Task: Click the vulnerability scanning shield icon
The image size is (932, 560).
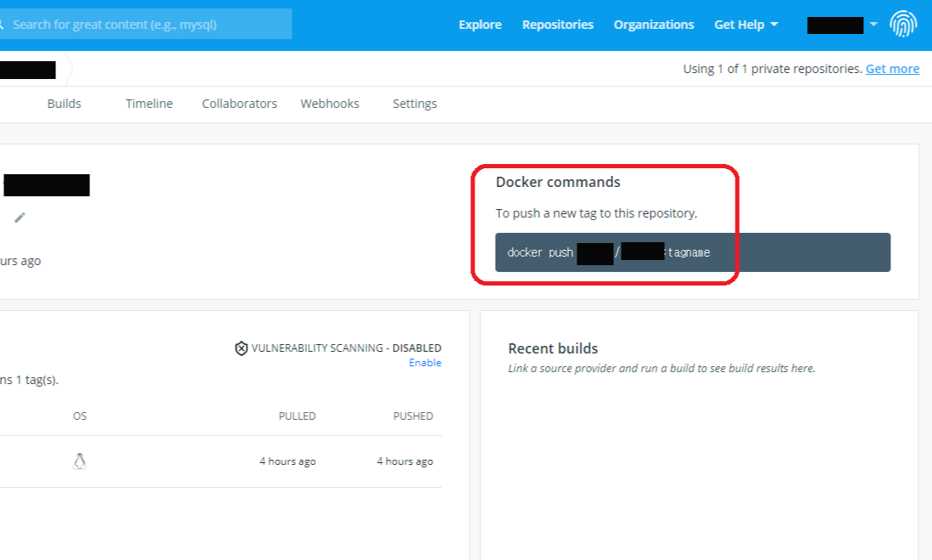Action: pos(241,348)
